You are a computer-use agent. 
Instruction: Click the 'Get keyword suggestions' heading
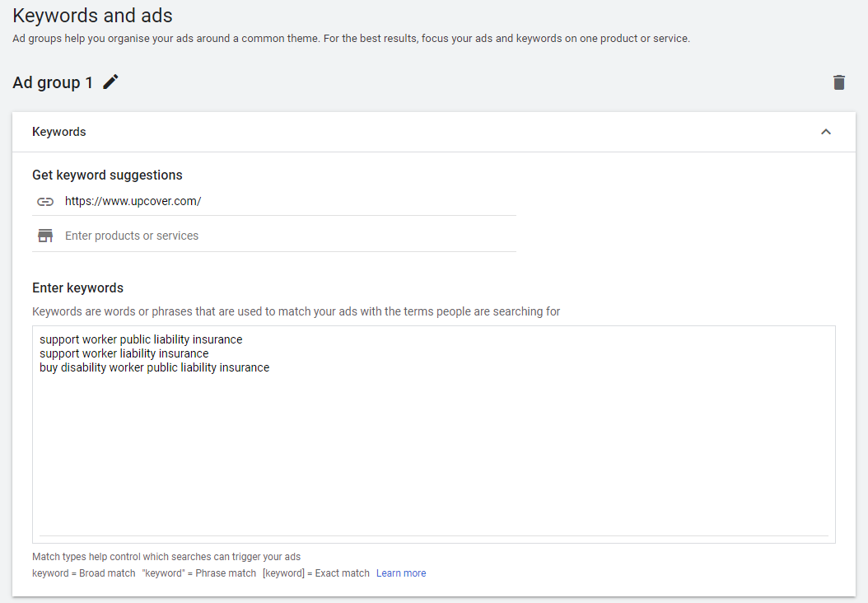pyautogui.click(x=107, y=175)
